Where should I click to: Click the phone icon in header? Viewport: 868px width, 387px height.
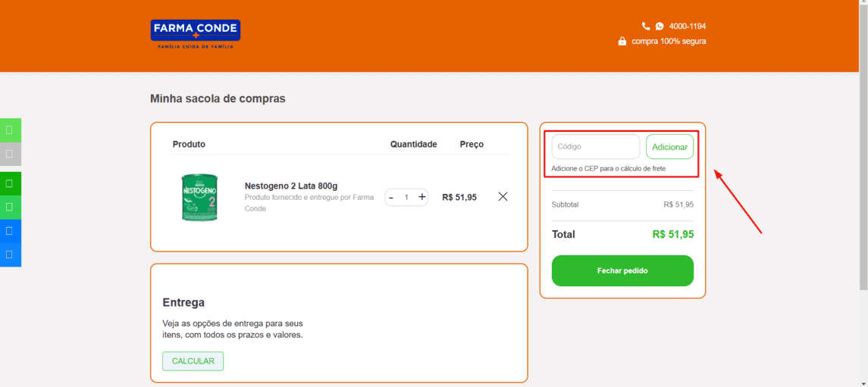pos(645,26)
